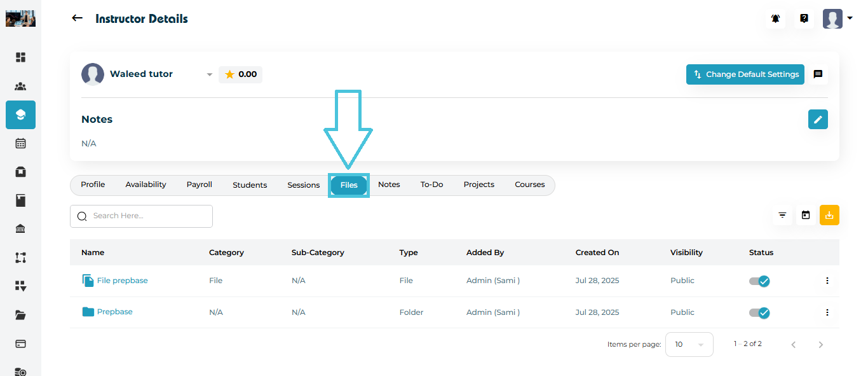
Task: Click the back arrow beside Instructor Details
Action: [x=78, y=18]
